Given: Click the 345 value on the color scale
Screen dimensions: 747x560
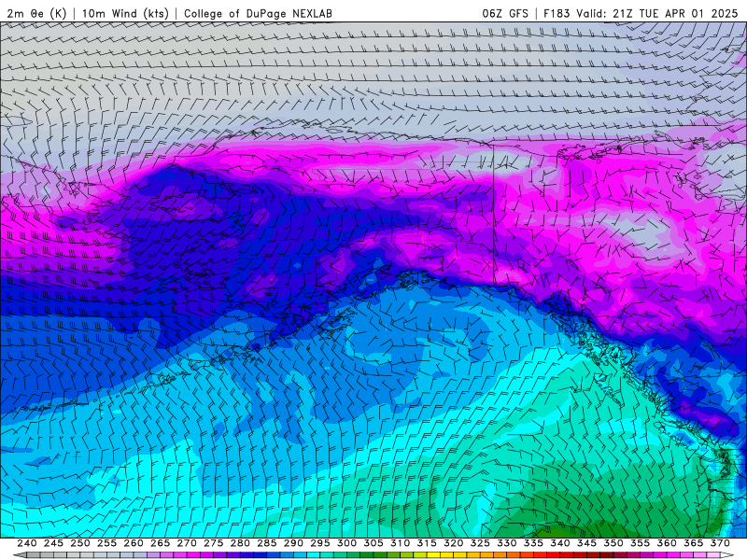Looking at the screenshot, I should [x=587, y=543].
